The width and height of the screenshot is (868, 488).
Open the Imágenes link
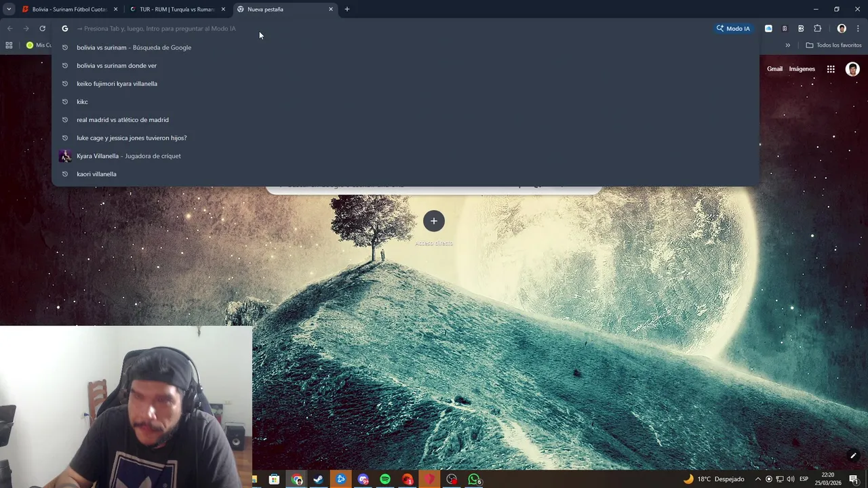(802, 69)
